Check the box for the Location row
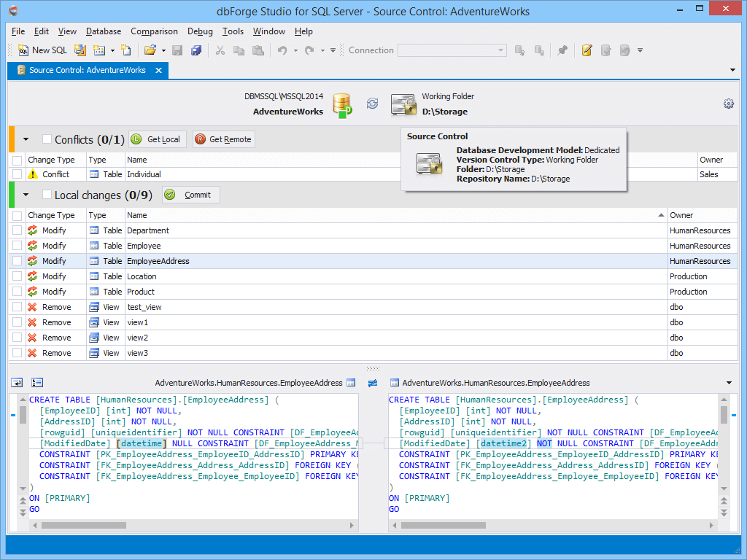This screenshot has width=747, height=560. coord(18,276)
